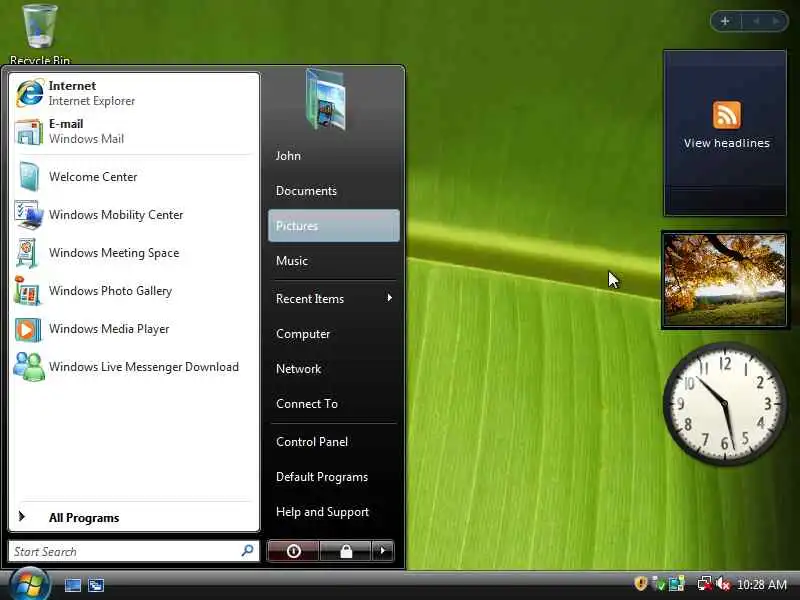800x600 pixels.
Task: Click the slideshow picture gadget thumbnail
Action: click(x=724, y=280)
